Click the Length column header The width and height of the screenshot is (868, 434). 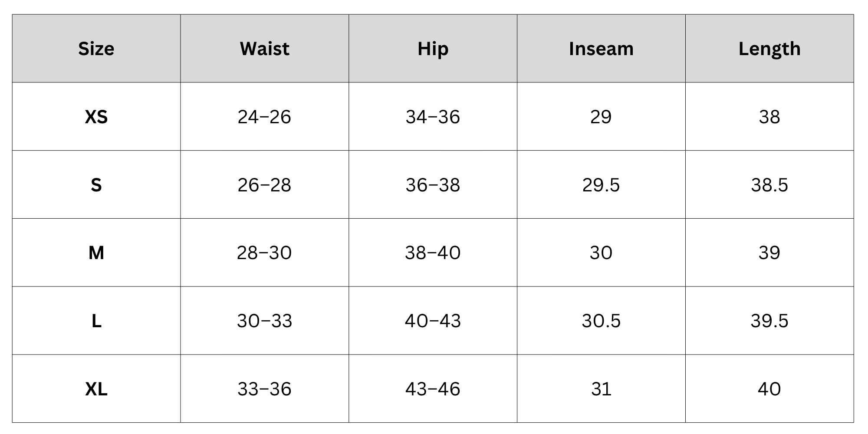[x=769, y=49]
